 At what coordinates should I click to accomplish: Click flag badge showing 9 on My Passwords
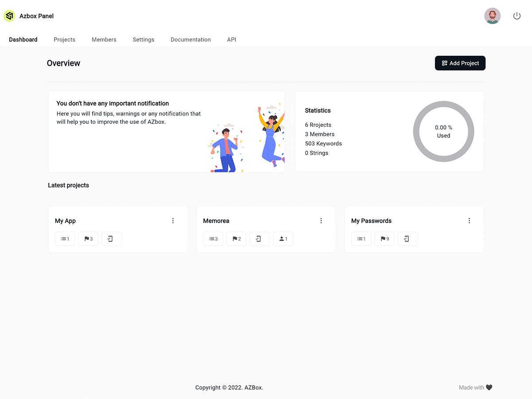tap(384, 239)
